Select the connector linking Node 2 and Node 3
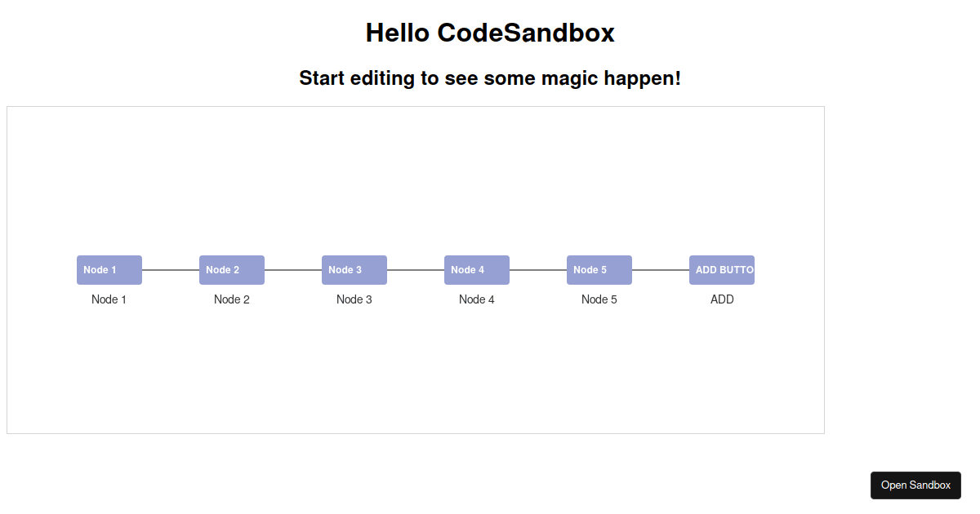 coord(293,270)
